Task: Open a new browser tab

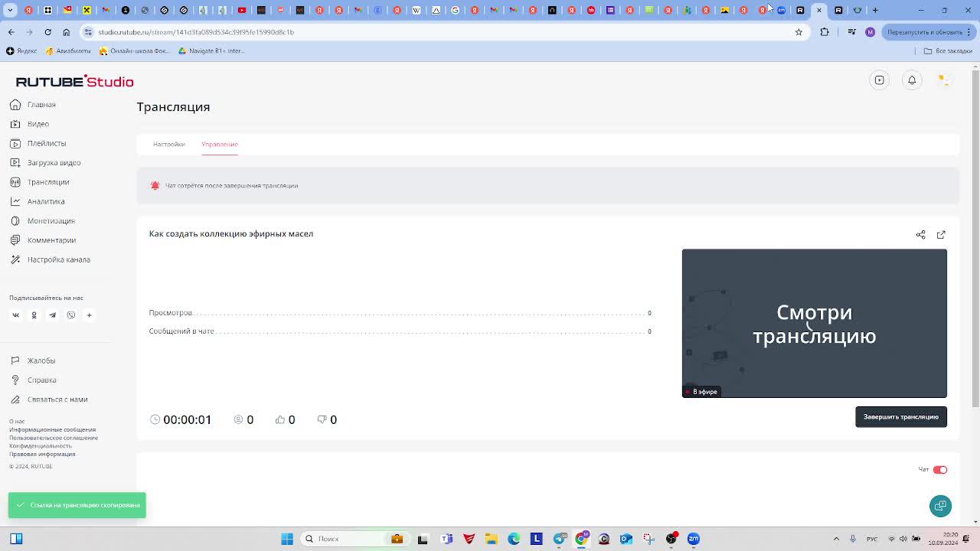Action: pos(875,10)
